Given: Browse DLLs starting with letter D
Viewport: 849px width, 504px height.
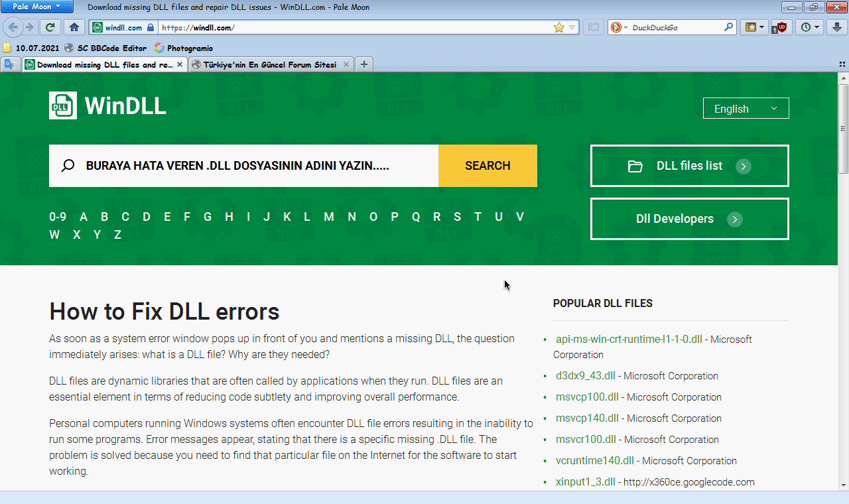Looking at the screenshot, I should coord(147,217).
